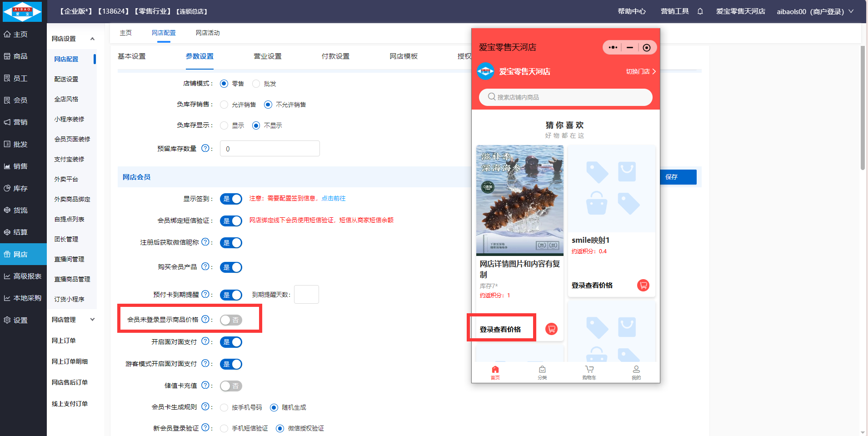The height and width of the screenshot is (436, 868).
Task: Open the 网店活动 tab
Action: tap(208, 33)
